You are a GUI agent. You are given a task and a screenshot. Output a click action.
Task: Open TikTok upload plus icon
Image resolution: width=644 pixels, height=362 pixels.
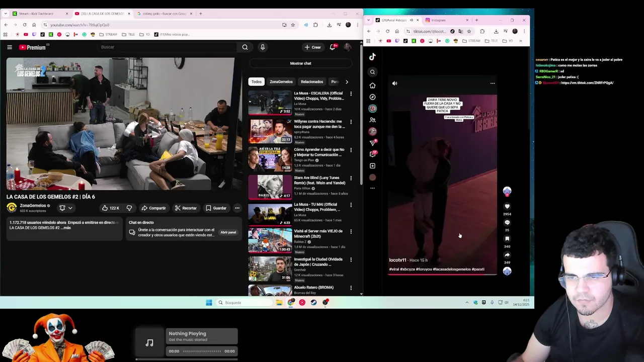click(372, 166)
